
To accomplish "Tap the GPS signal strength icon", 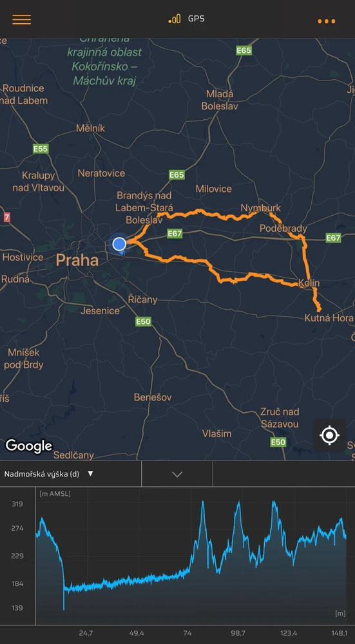I will [x=174, y=19].
